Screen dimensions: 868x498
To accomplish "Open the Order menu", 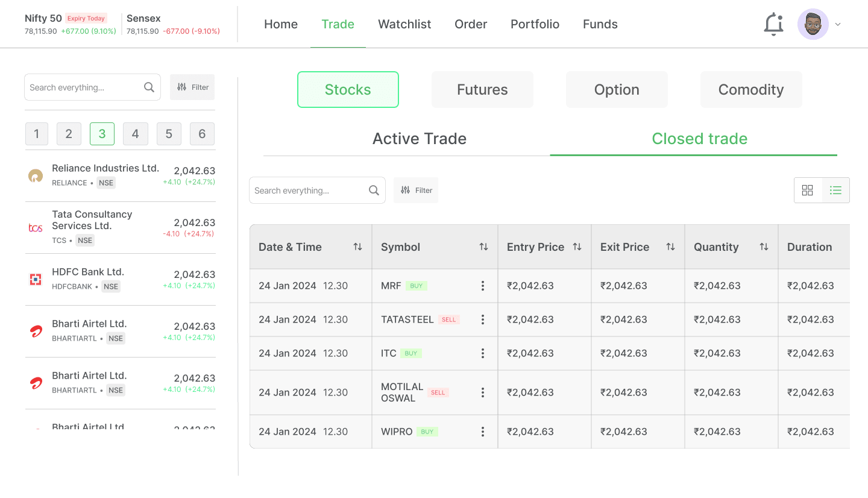I will tap(471, 24).
